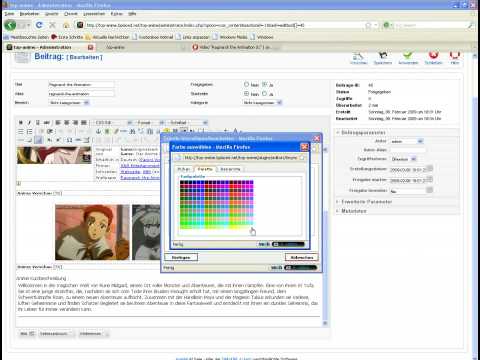Click the Abbrechen button
The image size is (480, 360).
coord(302,257)
